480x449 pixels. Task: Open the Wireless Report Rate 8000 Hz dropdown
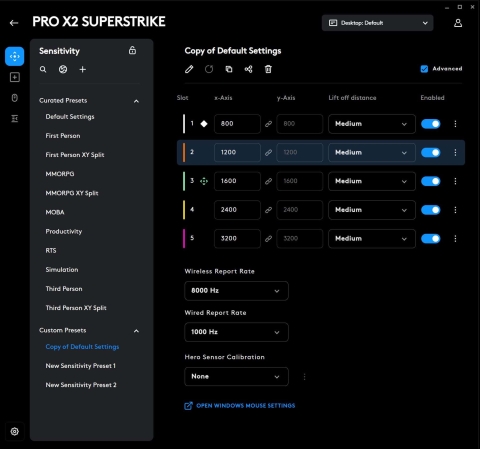click(236, 291)
